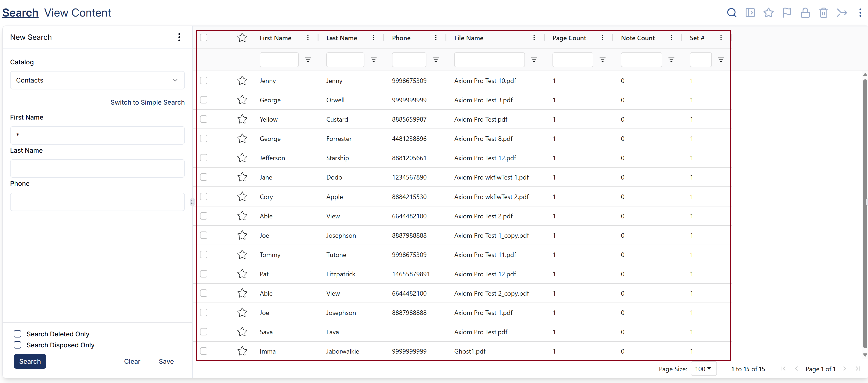
Task: Open File Name column menu
Action: point(534,37)
